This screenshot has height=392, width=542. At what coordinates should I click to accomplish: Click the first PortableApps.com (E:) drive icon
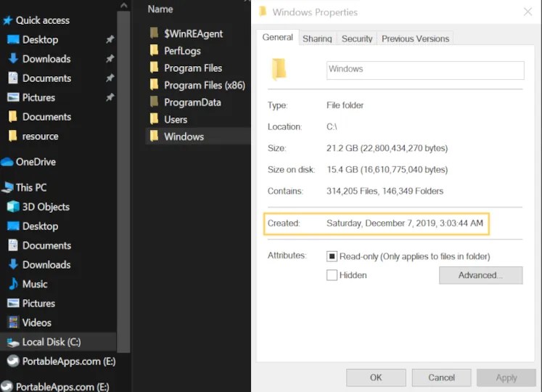point(13,362)
